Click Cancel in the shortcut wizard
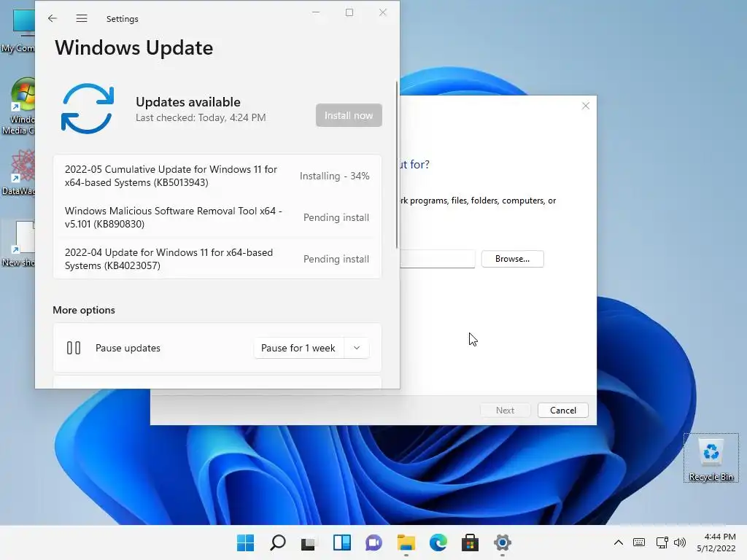 click(562, 410)
